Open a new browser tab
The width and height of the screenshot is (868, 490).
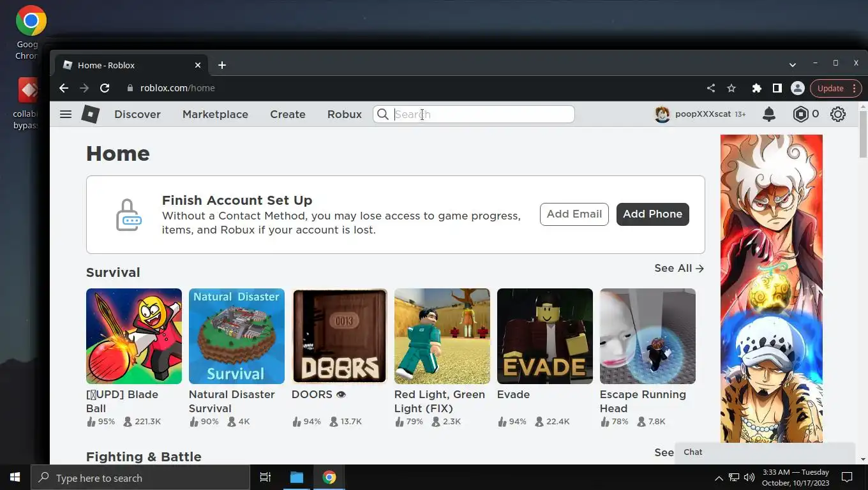click(221, 65)
